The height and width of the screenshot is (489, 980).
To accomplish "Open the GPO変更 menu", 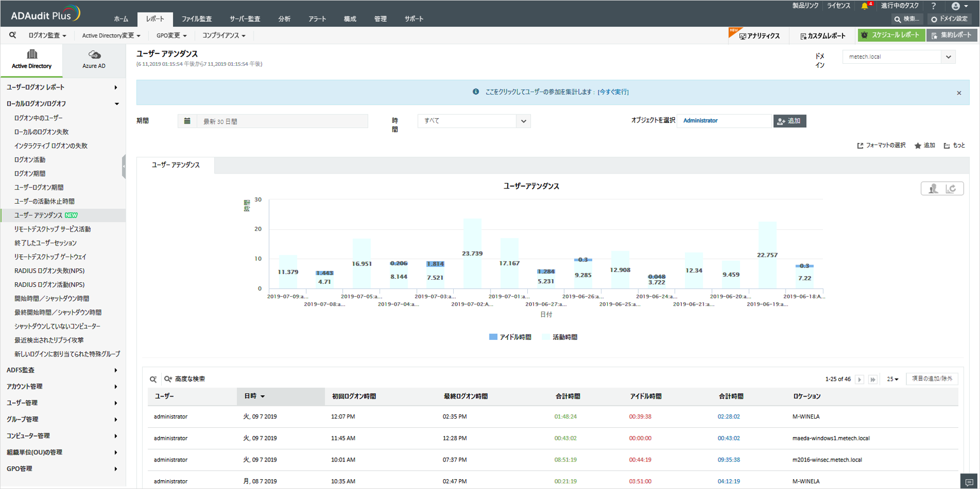I will coord(171,36).
